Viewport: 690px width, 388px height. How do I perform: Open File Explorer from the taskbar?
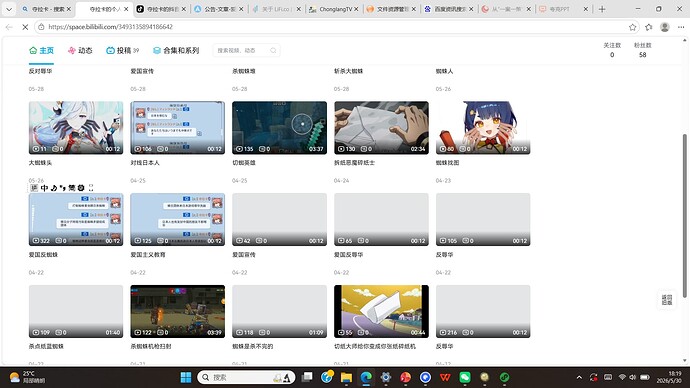coord(346,377)
